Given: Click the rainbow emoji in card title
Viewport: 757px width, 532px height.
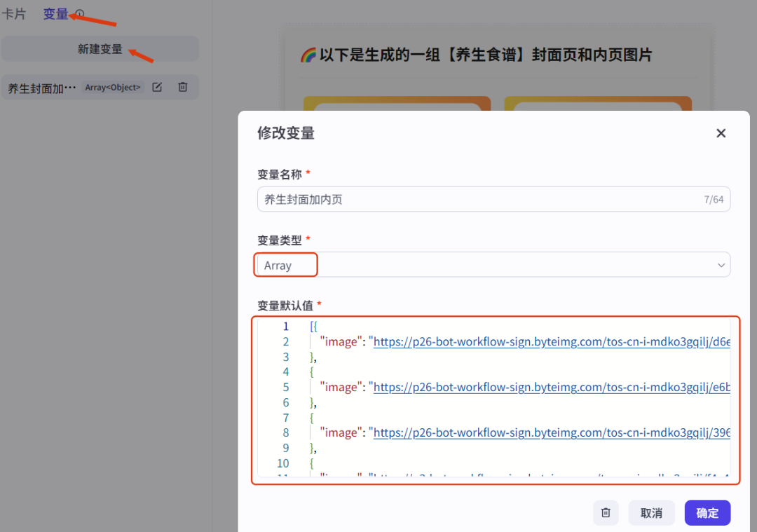Looking at the screenshot, I should pyautogui.click(x=308, y=55).
